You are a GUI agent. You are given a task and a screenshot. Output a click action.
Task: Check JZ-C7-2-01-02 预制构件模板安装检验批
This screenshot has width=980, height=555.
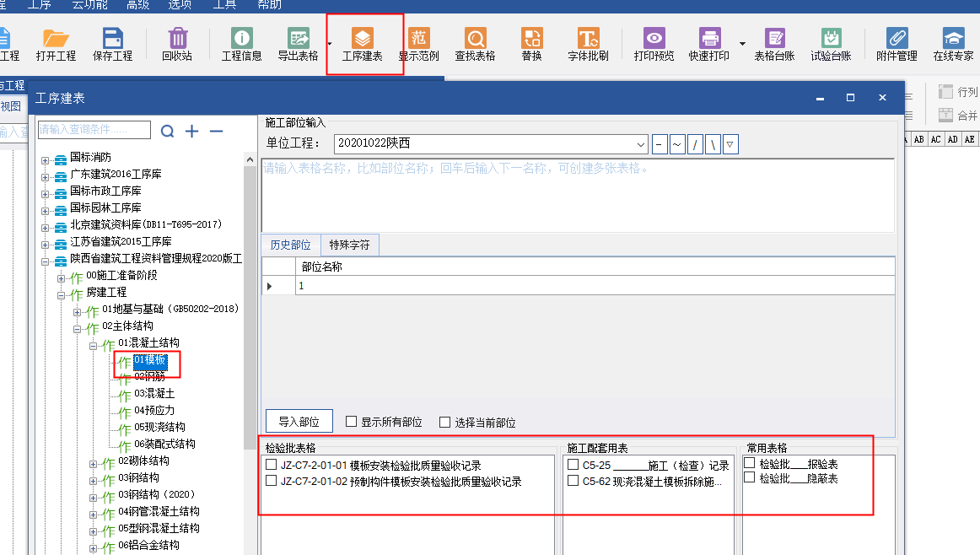[272, 482]
